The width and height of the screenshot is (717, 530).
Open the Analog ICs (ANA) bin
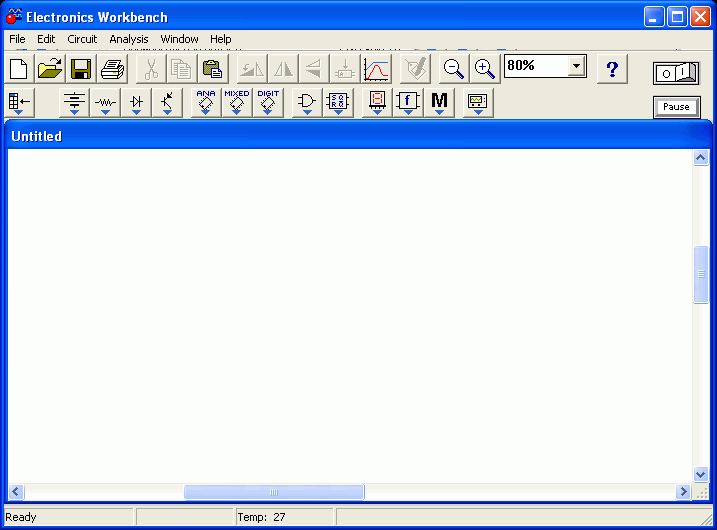coord(206,103)
